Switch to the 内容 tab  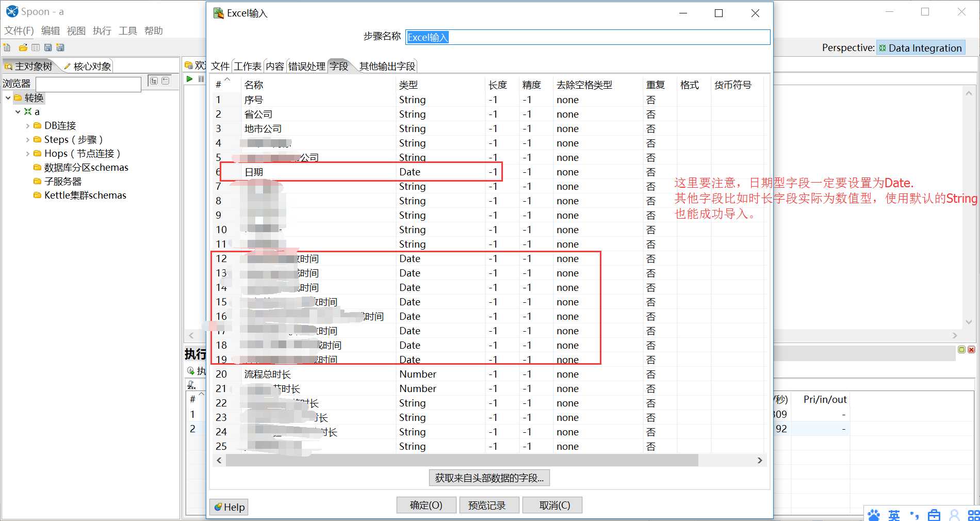click(x=275, y=66)
